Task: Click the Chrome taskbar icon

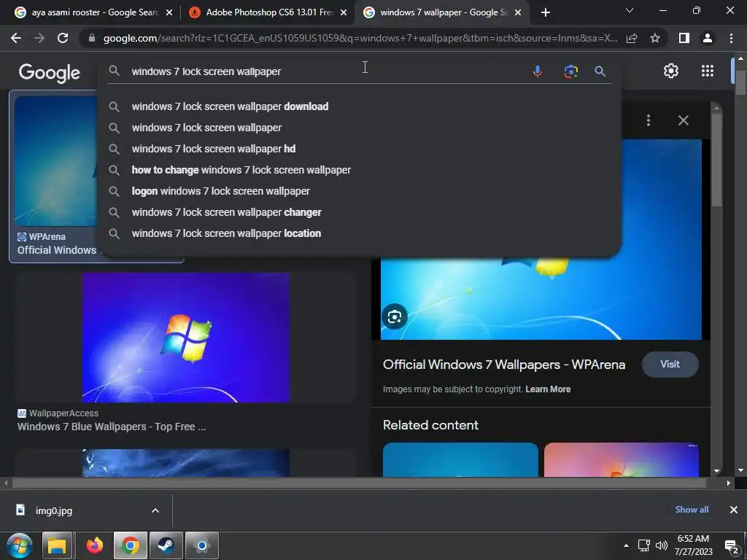Action: tap(130, 545)
